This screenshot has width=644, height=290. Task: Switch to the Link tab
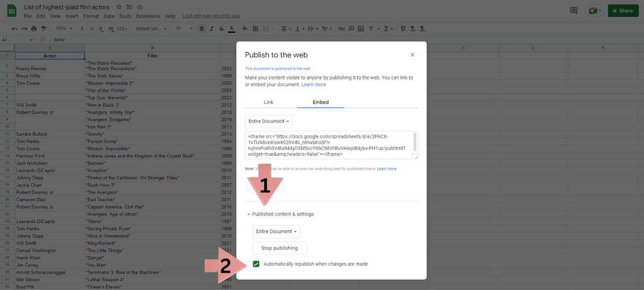click(x=268, y=102)
